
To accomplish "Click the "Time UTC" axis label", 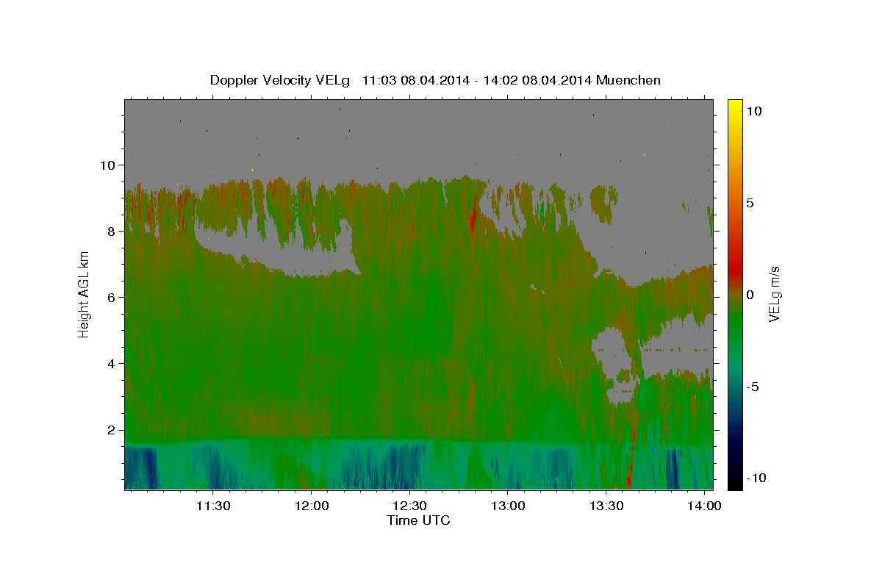I will tap(418, 520).
